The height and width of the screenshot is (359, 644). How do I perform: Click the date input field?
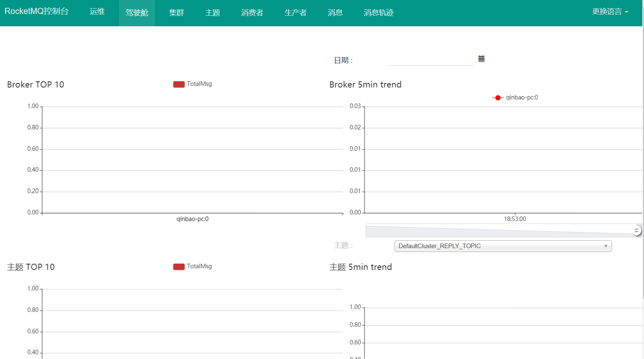430,60
